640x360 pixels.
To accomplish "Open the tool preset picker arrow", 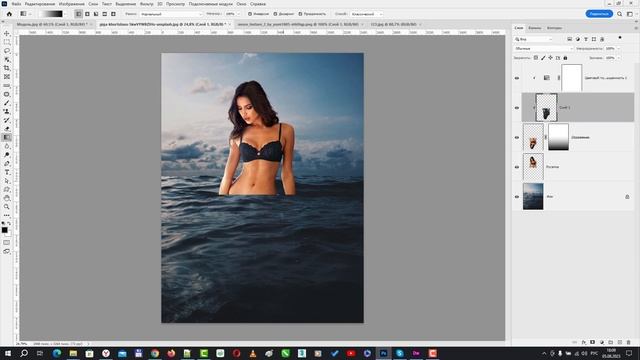I will point(29,14).
